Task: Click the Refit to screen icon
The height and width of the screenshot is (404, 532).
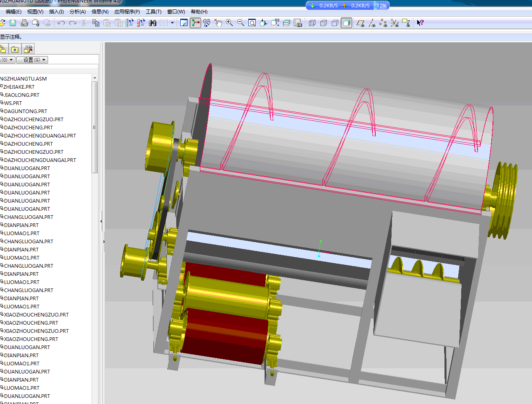Action: click(x=252, y=23)
